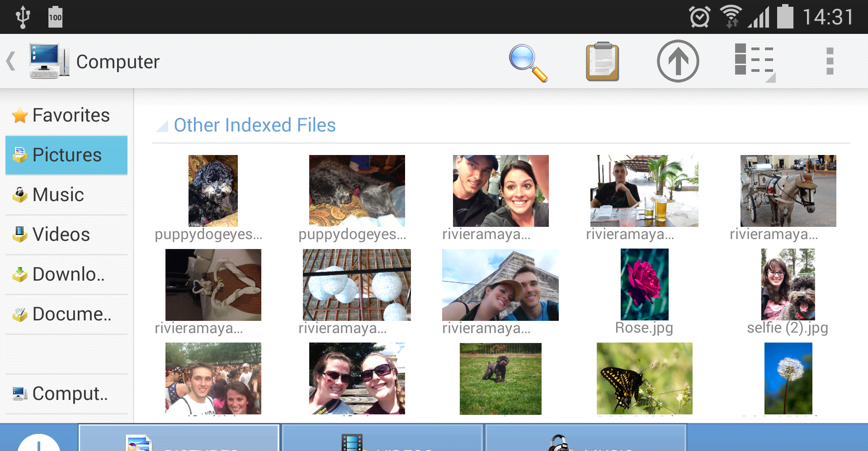
Task: Select Pictures in the sidebar
Action: coord(66,155)
